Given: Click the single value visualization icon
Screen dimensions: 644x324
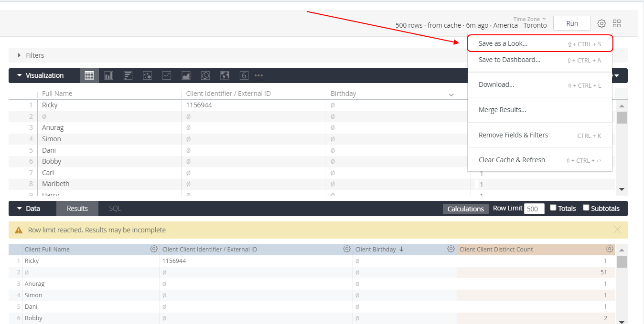Looking at the screenshot, I should (x=244, y=75).
